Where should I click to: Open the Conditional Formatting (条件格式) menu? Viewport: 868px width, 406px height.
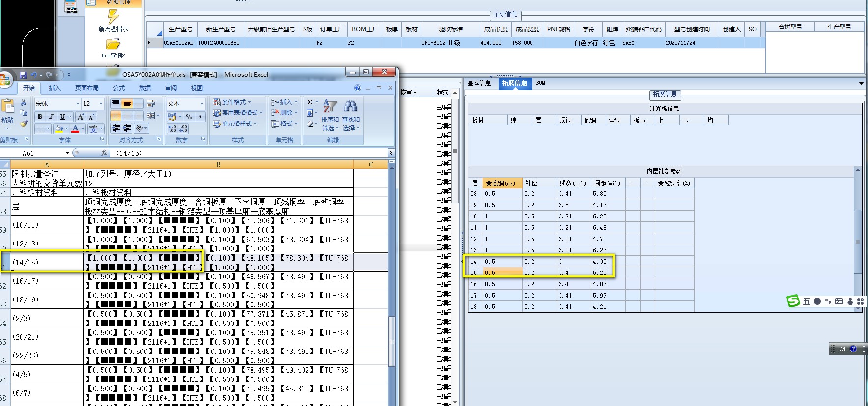tap(232, 102)
